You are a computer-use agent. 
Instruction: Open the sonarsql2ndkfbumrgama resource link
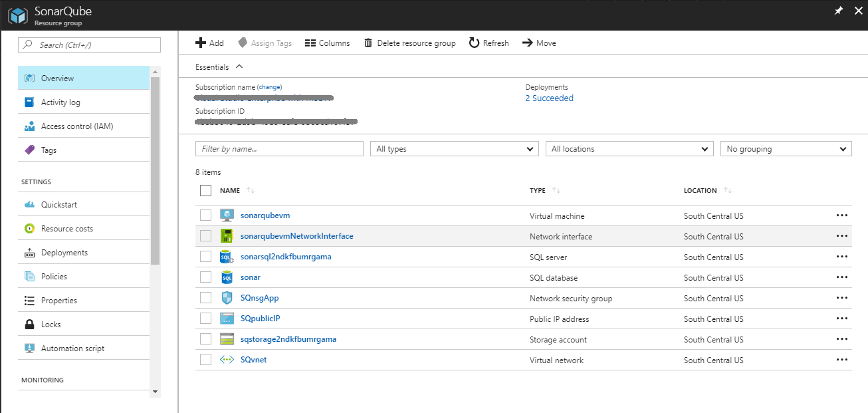[x=286, y=257]
